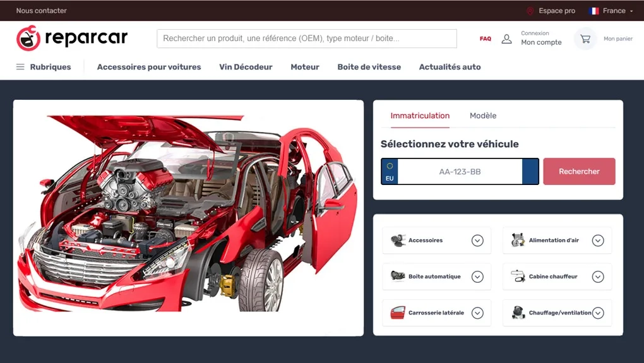Expand the Carrosserie latérale chevron
This screenshot has height=363, width=644.
(477, 313)
